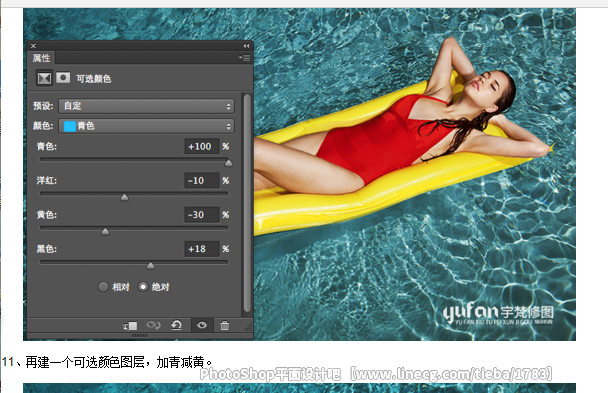The width and height of the screenshot is (608, 393).
Task: Click the 青色 slider handle
Action: (228, 163)
